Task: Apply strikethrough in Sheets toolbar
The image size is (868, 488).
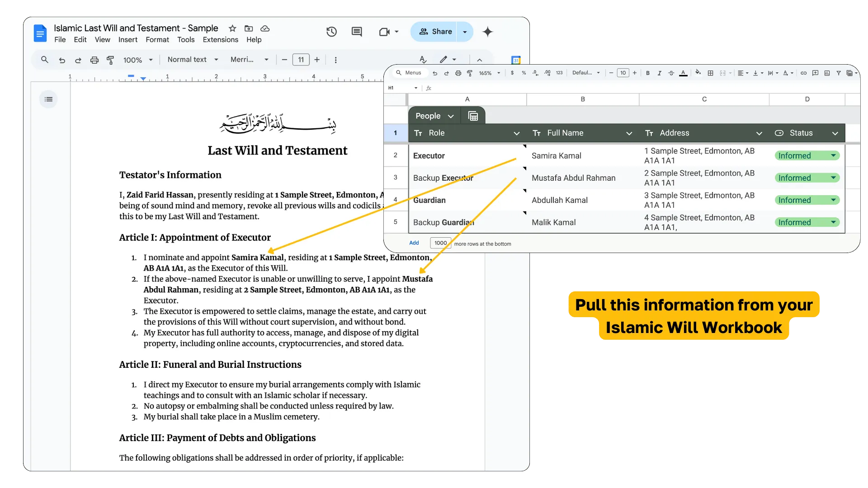Action: pos(671,73)
